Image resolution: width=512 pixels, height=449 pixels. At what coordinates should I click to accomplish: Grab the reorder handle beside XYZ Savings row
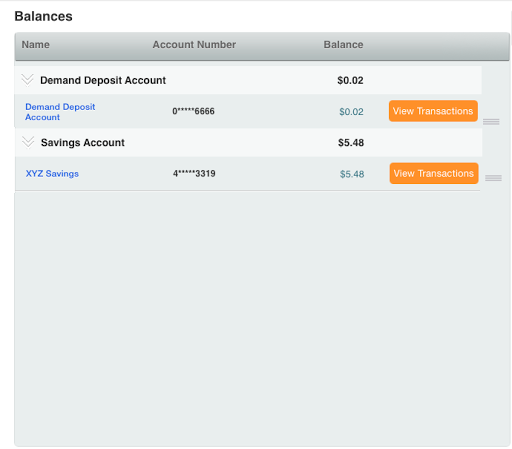coord(493,178)
